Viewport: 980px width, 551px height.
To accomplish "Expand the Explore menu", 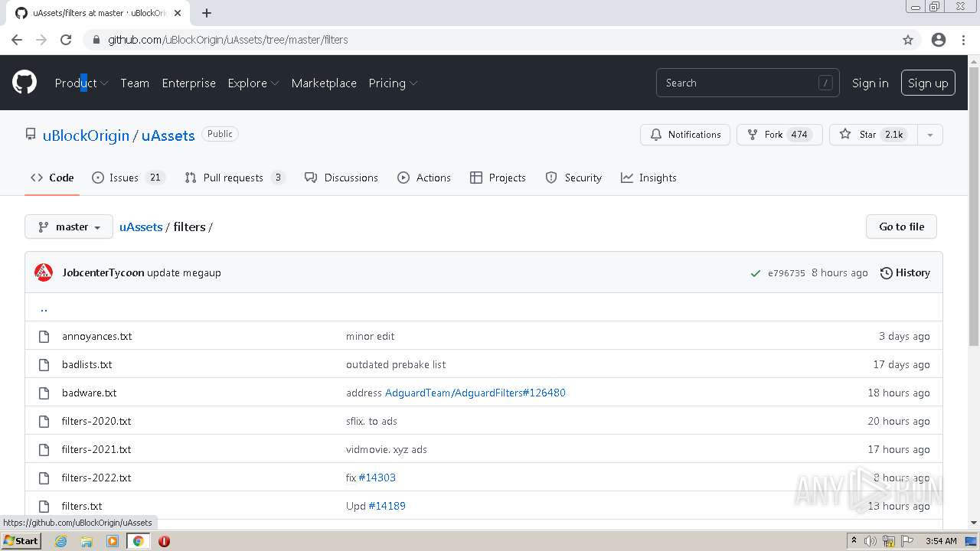I will [x=253, y=83].
